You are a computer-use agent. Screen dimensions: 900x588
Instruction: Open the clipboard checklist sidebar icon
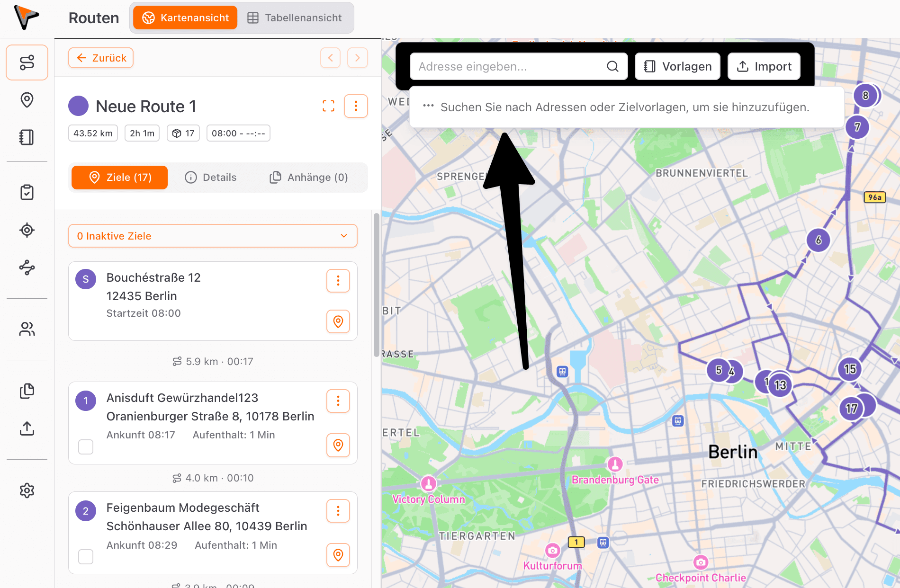27,193
